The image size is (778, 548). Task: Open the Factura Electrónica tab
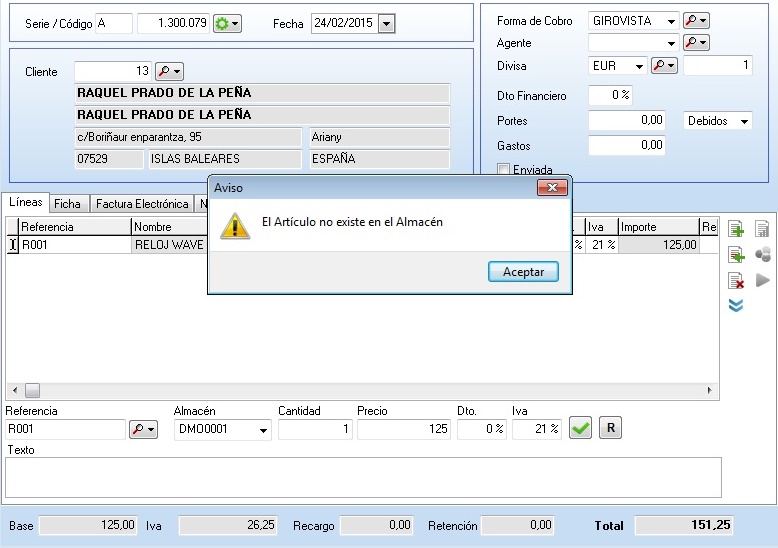142,204
